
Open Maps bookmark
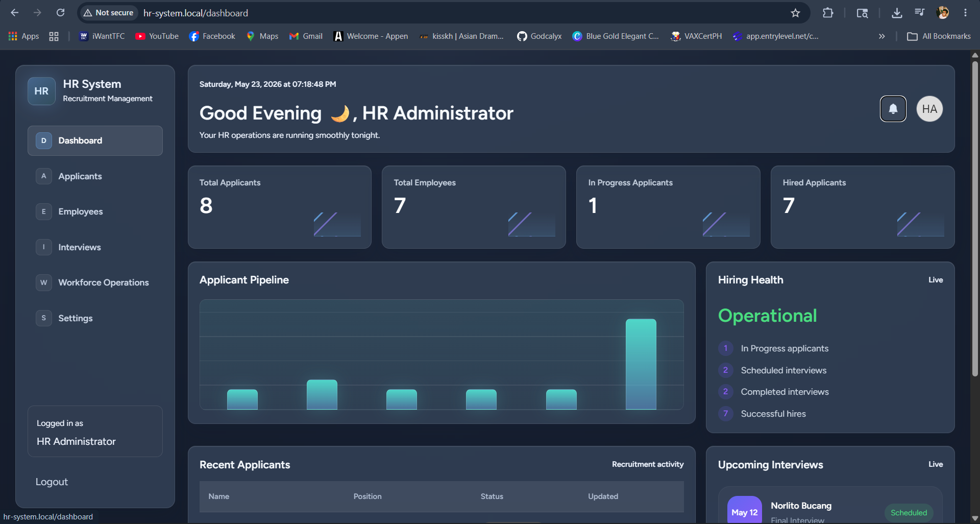(262, 36)
